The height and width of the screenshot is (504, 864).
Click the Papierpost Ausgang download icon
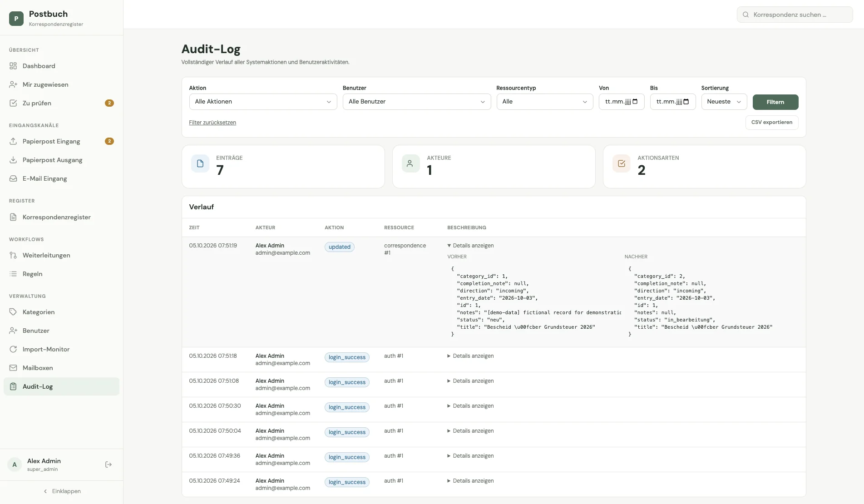coord(13,160)
